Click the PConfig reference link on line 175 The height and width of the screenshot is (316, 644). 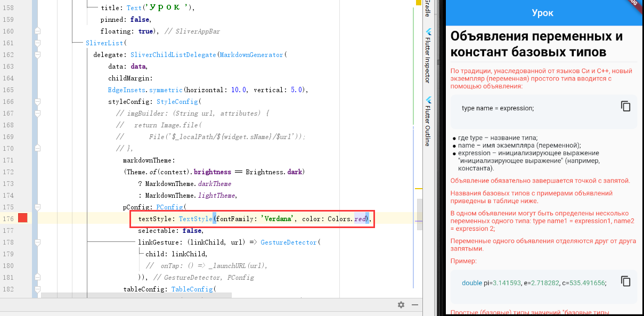168,207
